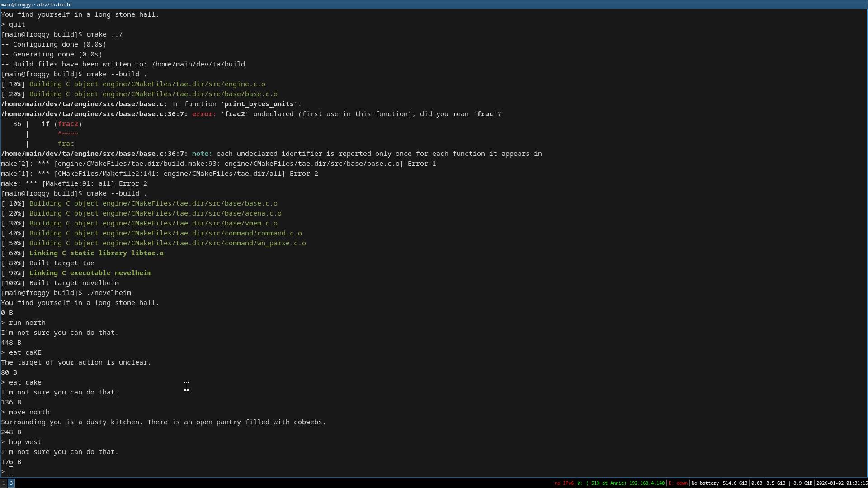
Task: Click the date and time clock
Action: [841, 483]
